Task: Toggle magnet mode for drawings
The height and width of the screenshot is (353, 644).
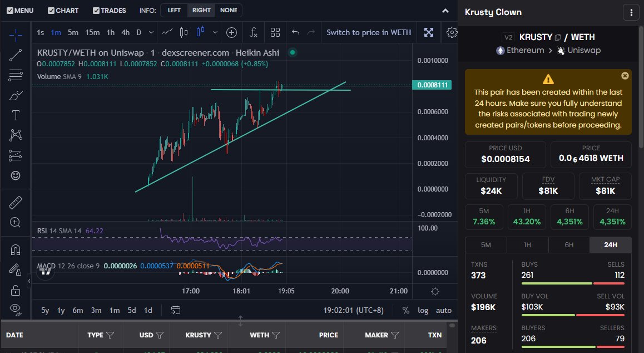Action: pos(16,250)
